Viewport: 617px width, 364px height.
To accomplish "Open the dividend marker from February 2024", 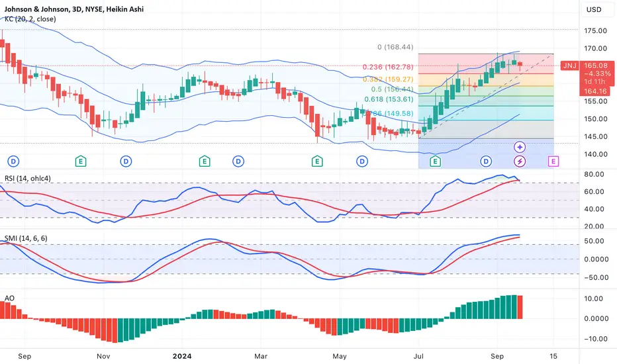I will pos(238,161).
